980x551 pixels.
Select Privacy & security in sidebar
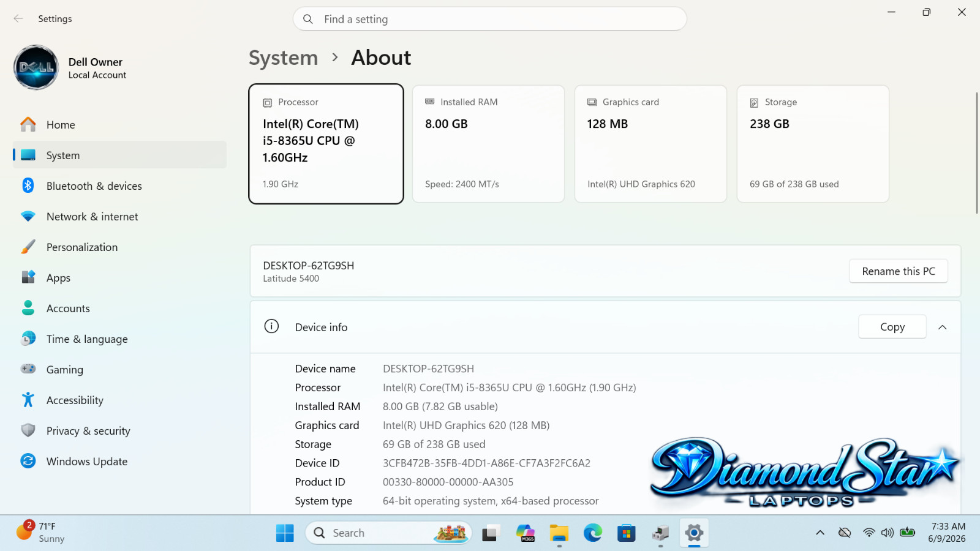pyautogui.click(x=119, y=430)
